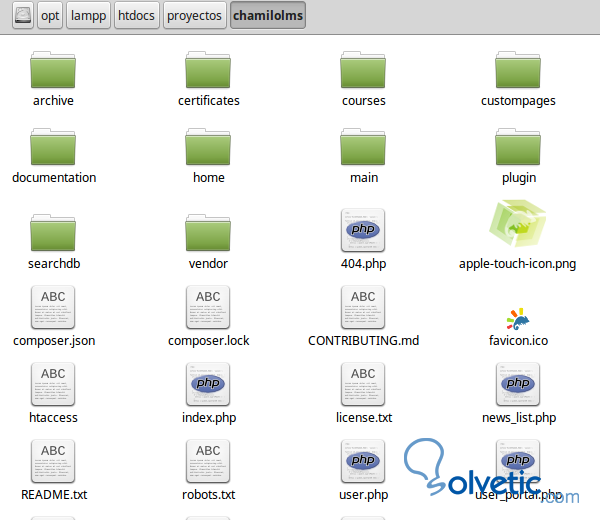
Task: Select the license.txt file icon
Action: coord(363,384)
